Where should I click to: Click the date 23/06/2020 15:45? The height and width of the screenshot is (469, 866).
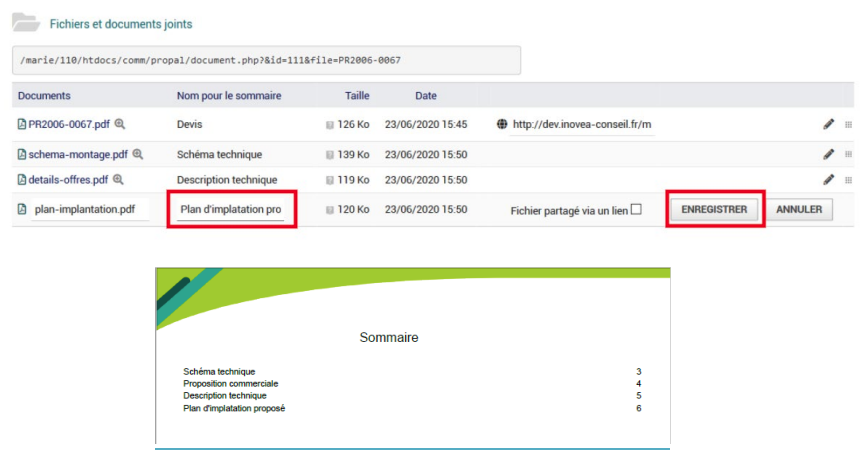click(426, 124)
